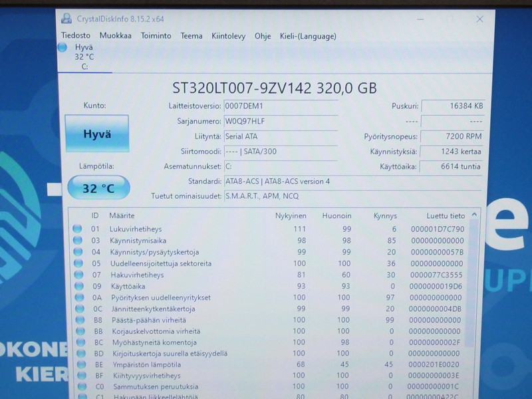Open the Tiedosto menu

pyautogui.click(x=76, y=35)
